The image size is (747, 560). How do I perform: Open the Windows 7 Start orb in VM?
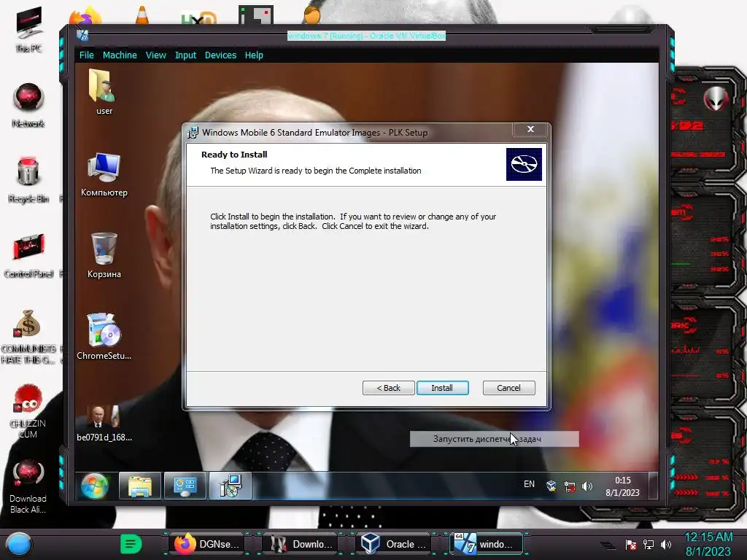(94, 486)
